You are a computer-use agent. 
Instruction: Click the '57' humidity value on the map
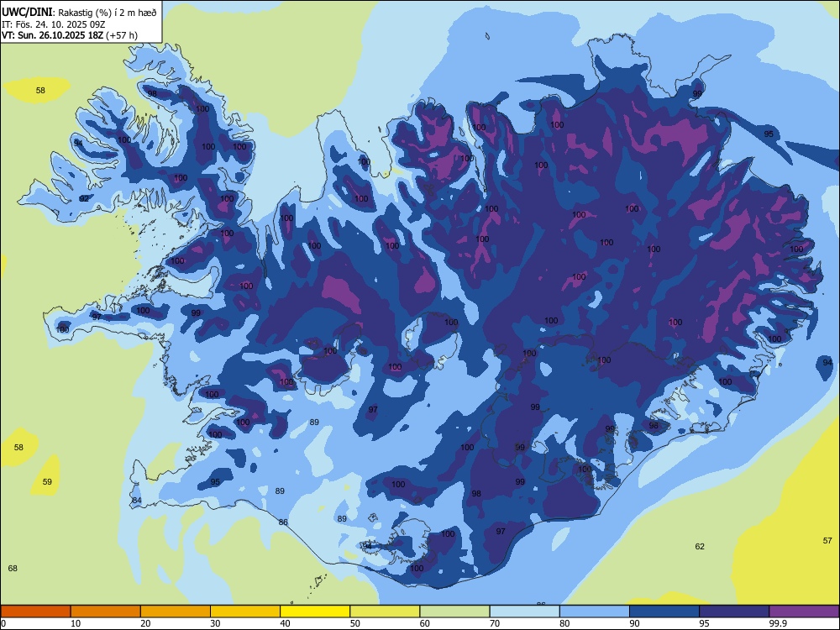827,540
